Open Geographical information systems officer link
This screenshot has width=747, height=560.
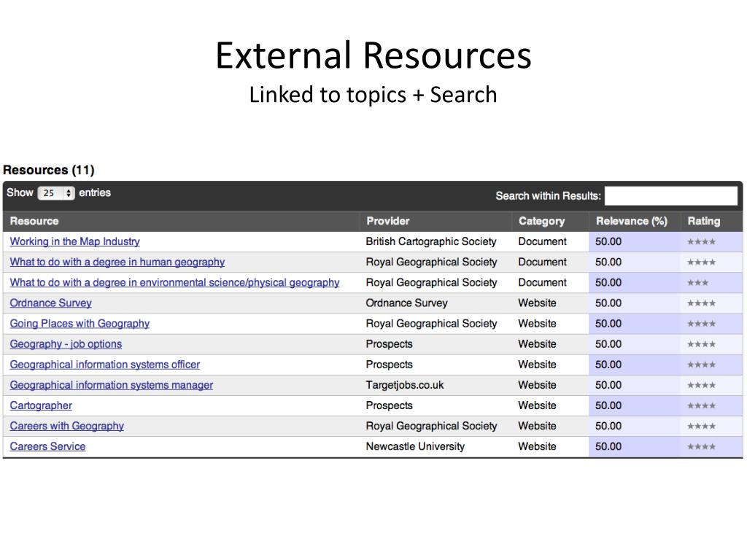(x=105, y=365)
